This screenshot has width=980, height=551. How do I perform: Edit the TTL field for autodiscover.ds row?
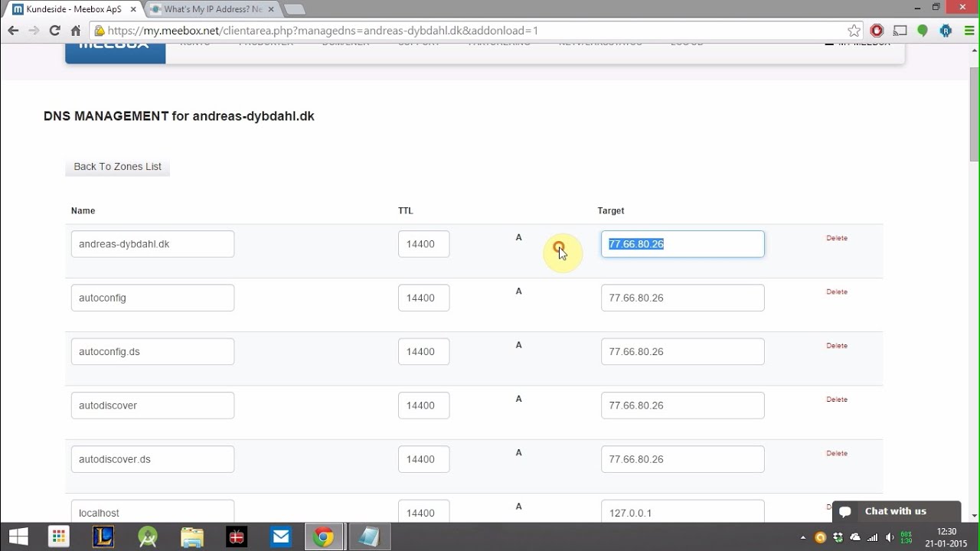423,459
